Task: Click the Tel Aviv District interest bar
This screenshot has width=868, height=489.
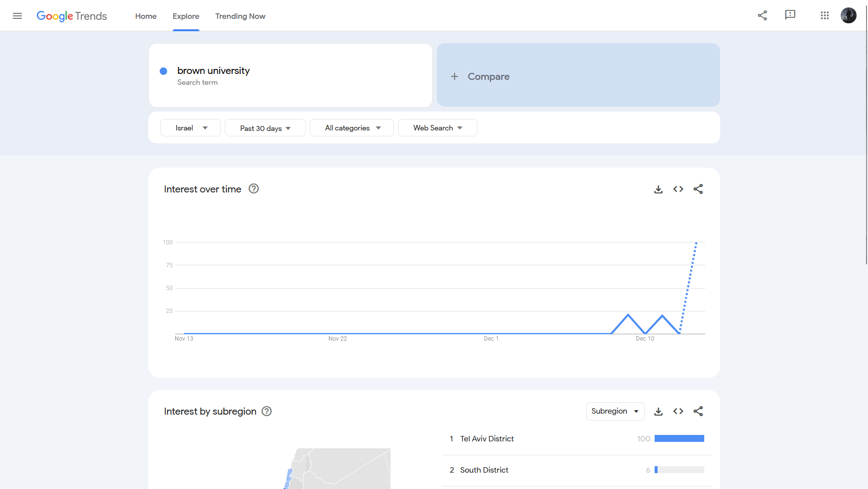Action: coord(679,438)
